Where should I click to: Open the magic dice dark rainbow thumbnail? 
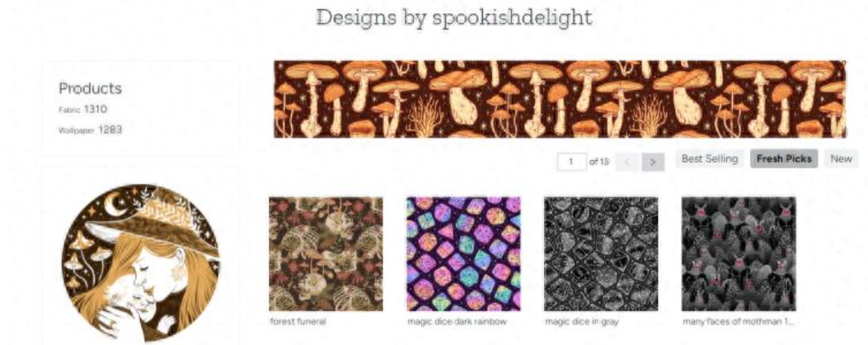tap(463, 254)
